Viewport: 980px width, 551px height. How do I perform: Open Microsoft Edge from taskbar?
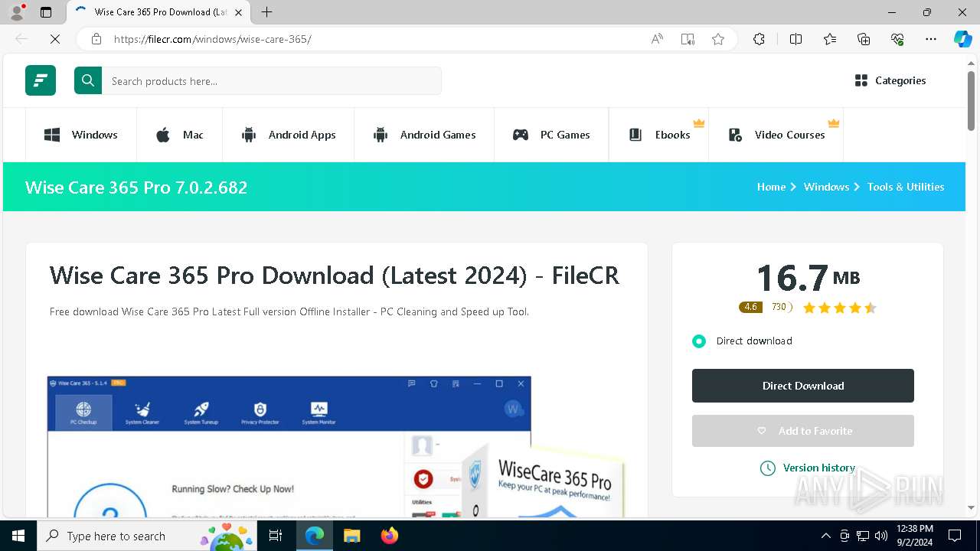[x=315, y=536]
